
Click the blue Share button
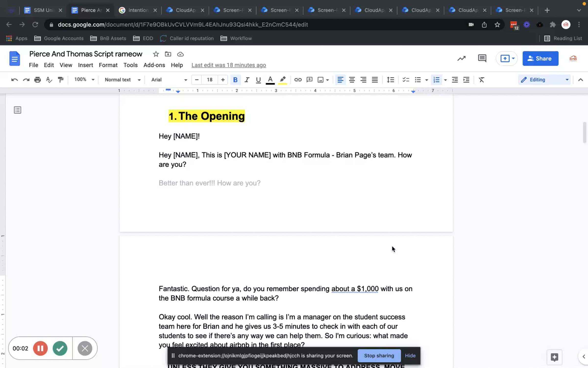[x=540, y=58]
